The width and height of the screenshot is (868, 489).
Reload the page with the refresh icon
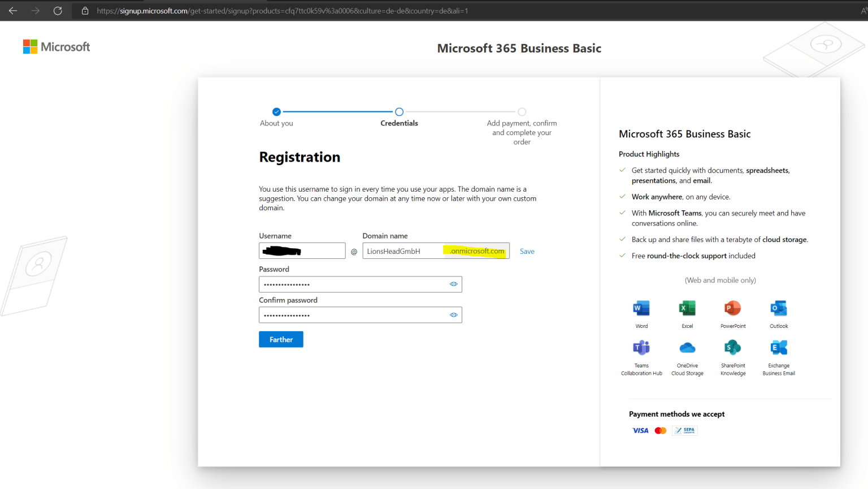(x=57, y=10)
